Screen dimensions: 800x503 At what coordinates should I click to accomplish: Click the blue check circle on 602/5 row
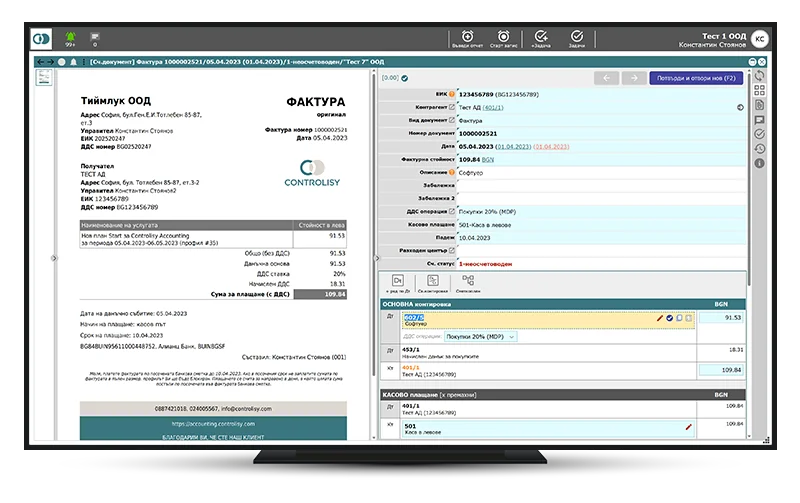coord(669,318)
